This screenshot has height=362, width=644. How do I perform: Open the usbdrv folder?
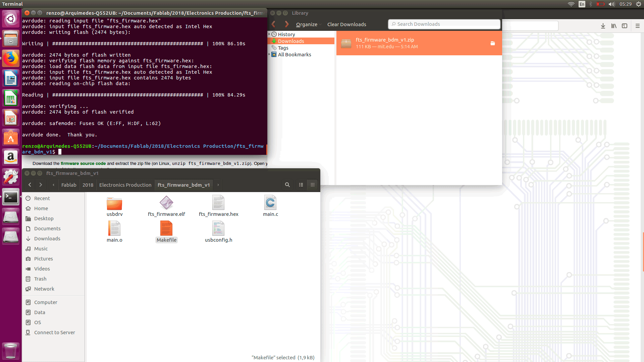(x=114, y=203)
